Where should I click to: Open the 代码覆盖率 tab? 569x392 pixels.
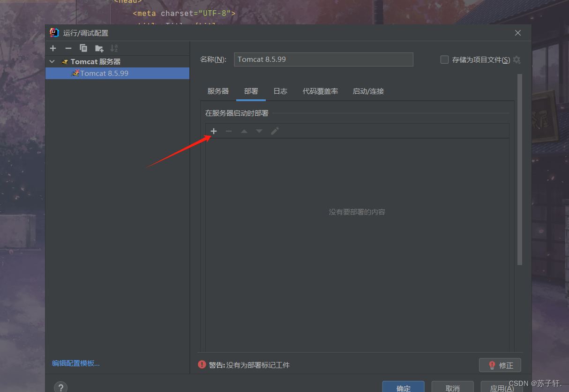321,91
